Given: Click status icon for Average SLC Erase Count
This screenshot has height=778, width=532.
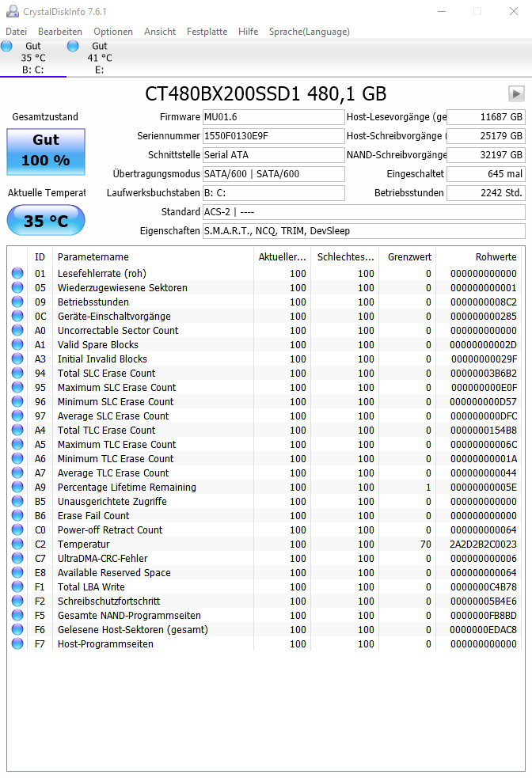Looking at the screenshot, I should tap(17, 416).
